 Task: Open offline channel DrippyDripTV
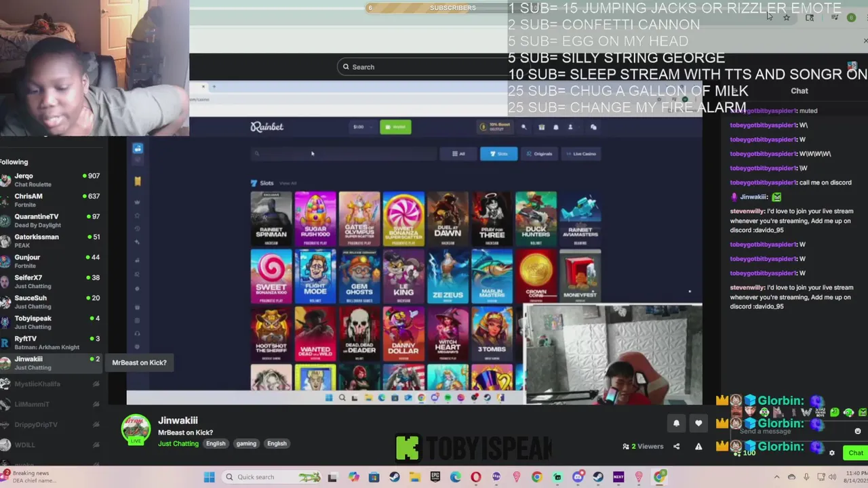(x=51, y=424)
